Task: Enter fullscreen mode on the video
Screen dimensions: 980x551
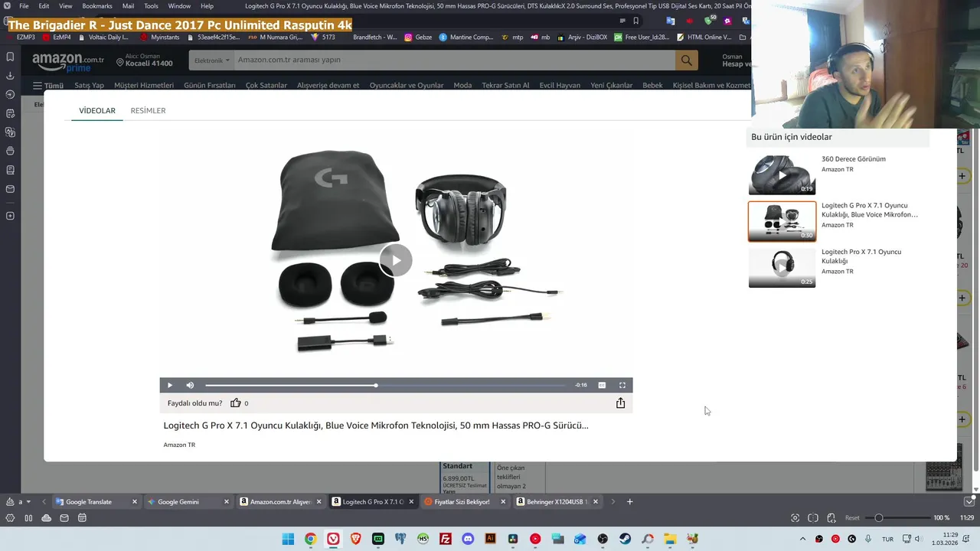Action: (x=622, y=385)
